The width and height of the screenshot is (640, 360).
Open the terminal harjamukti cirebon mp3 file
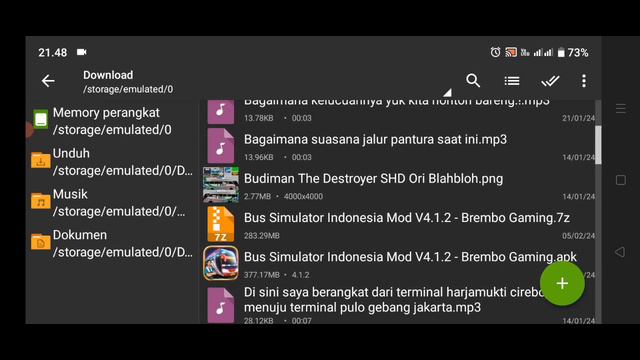[x=399, y=304]
